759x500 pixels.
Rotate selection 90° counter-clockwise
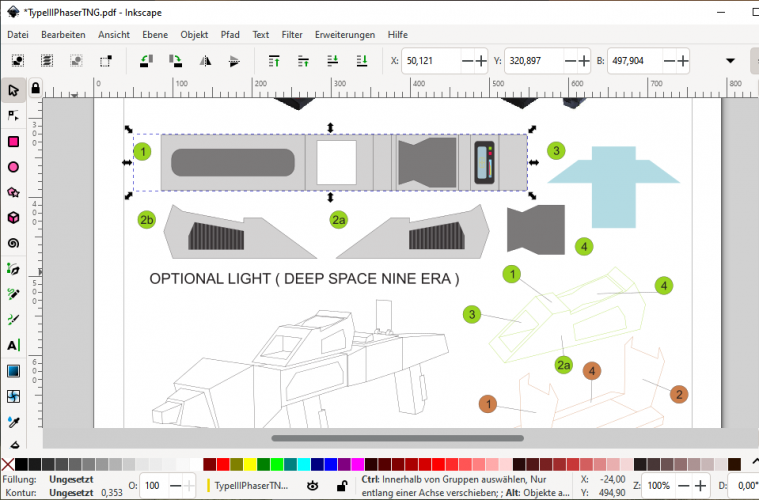[146, 61]
